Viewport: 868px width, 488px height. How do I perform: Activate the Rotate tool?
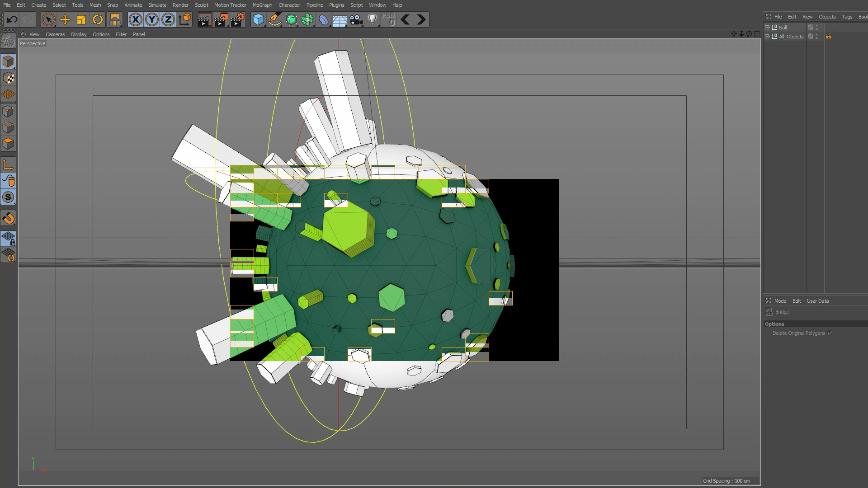[98, 19]
